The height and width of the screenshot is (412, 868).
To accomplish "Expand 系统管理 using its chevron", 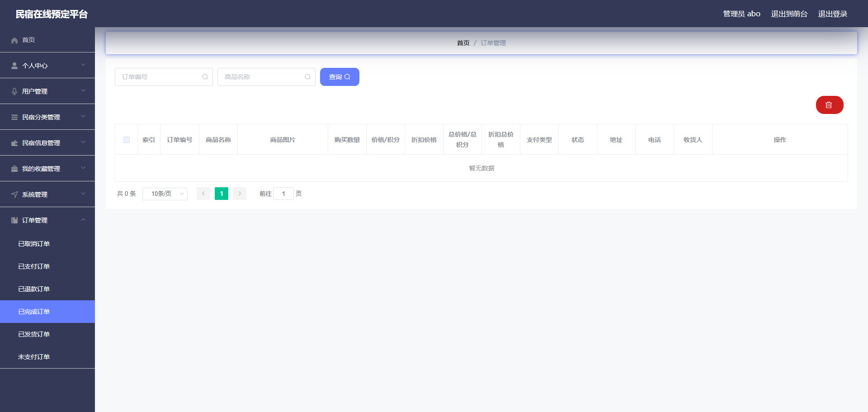I will click(83, 194).
